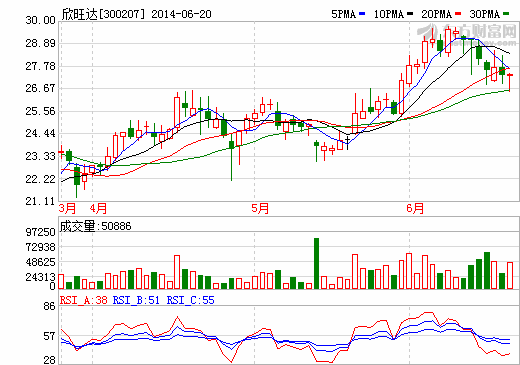Click the 24.44 price axis label
Screen dimensions: 520x365
[x=40, y=133]
